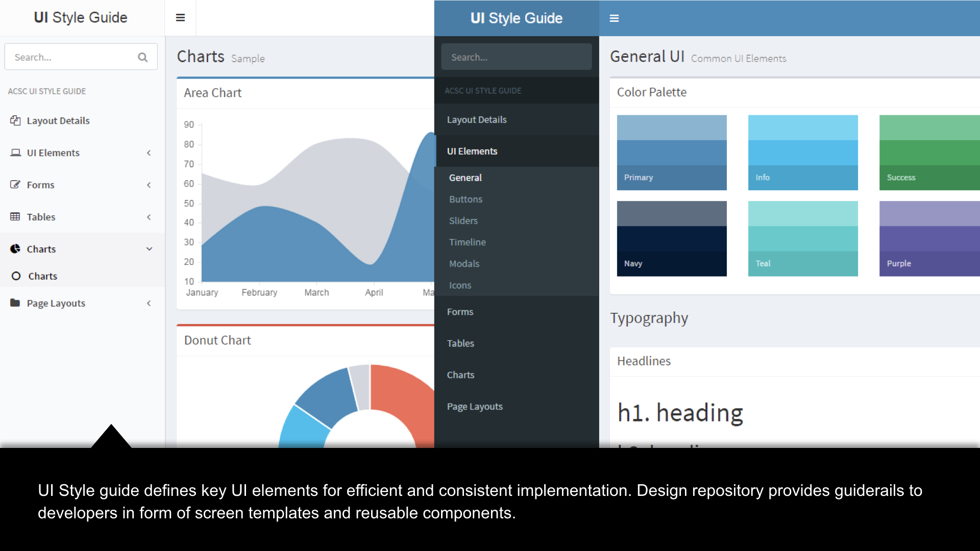Select Timeline in dark sidebar submenu
The image size is (980, 551).
(467, 242)
